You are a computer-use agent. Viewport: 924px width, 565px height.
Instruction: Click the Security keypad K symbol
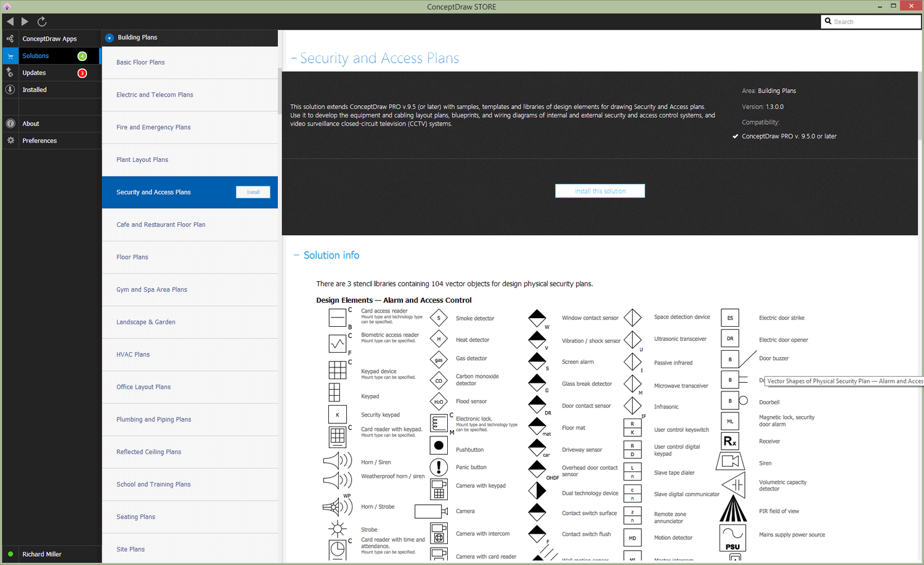(x=338, y=415)
